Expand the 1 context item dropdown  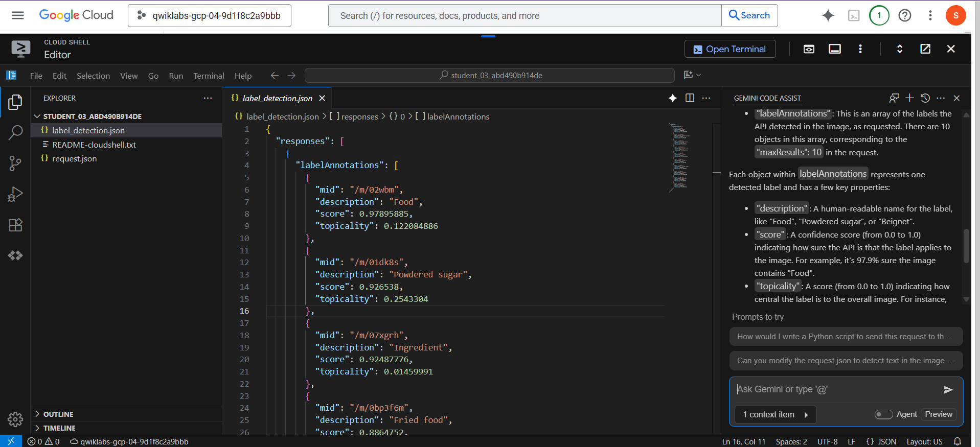pos(775,414)
